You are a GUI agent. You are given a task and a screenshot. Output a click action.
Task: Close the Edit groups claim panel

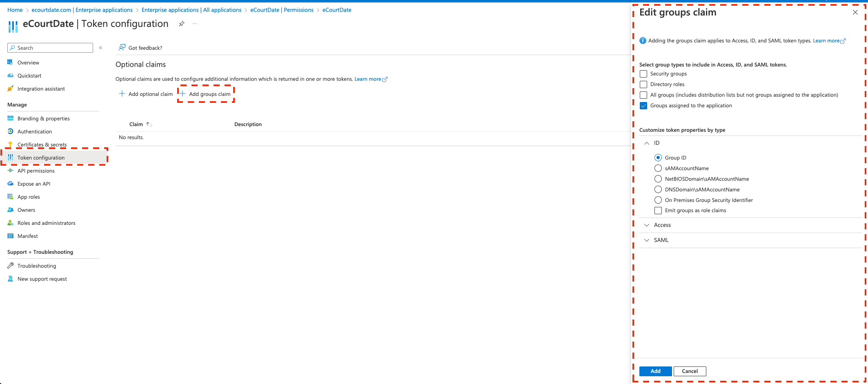[855, 12]
